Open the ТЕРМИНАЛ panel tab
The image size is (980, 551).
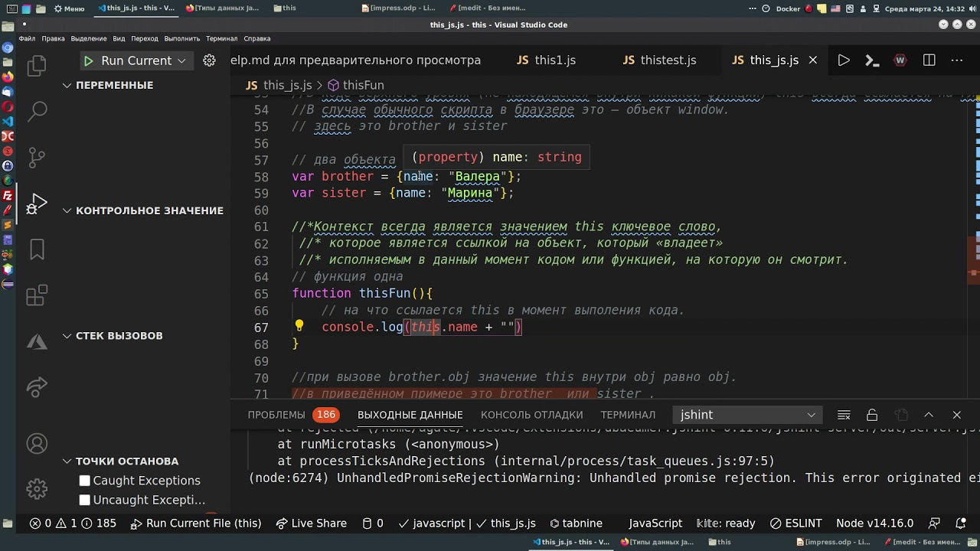click(628, 415)
